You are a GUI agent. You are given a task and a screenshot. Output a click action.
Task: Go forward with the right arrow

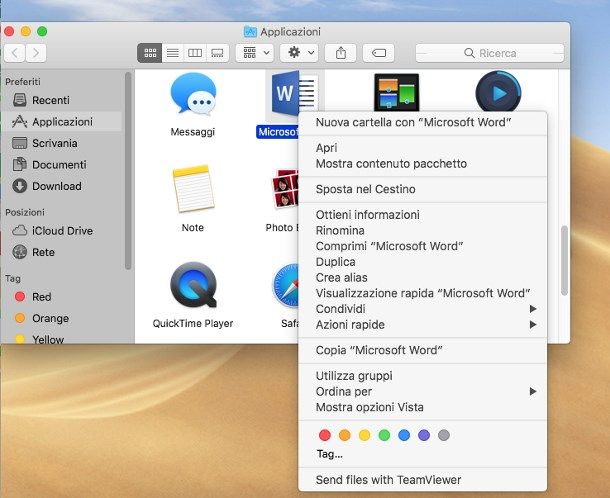coord(36,53)
